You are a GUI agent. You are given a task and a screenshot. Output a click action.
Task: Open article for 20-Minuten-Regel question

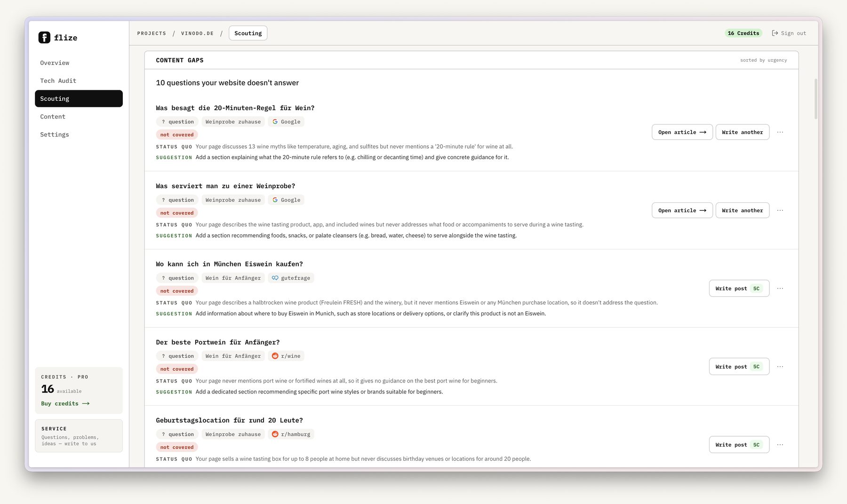pos(682,132)
